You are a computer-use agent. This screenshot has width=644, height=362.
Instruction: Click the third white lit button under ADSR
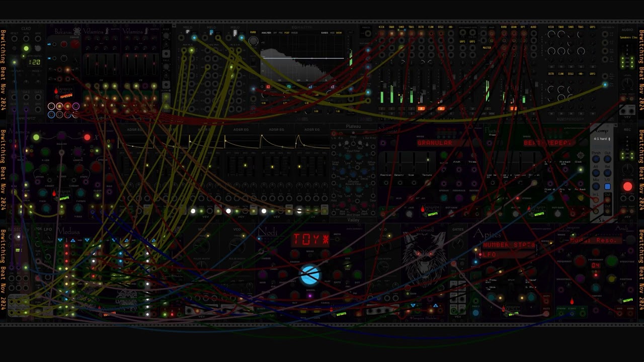[x=264, y=211]
